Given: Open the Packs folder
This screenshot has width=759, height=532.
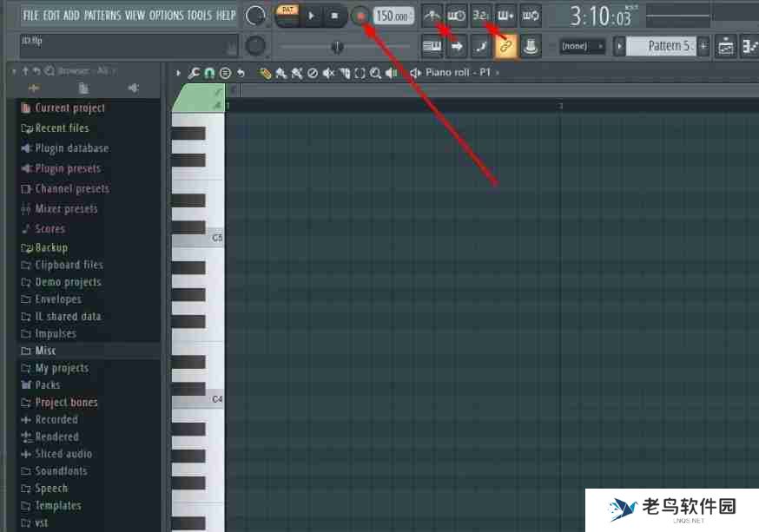Looking at the screenshot, I should pos(41,385).
